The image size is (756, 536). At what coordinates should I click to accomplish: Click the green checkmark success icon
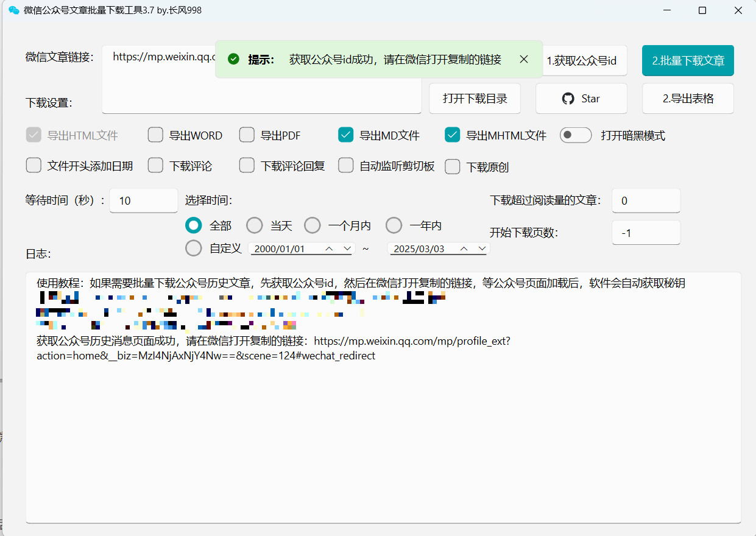point(233,59)
